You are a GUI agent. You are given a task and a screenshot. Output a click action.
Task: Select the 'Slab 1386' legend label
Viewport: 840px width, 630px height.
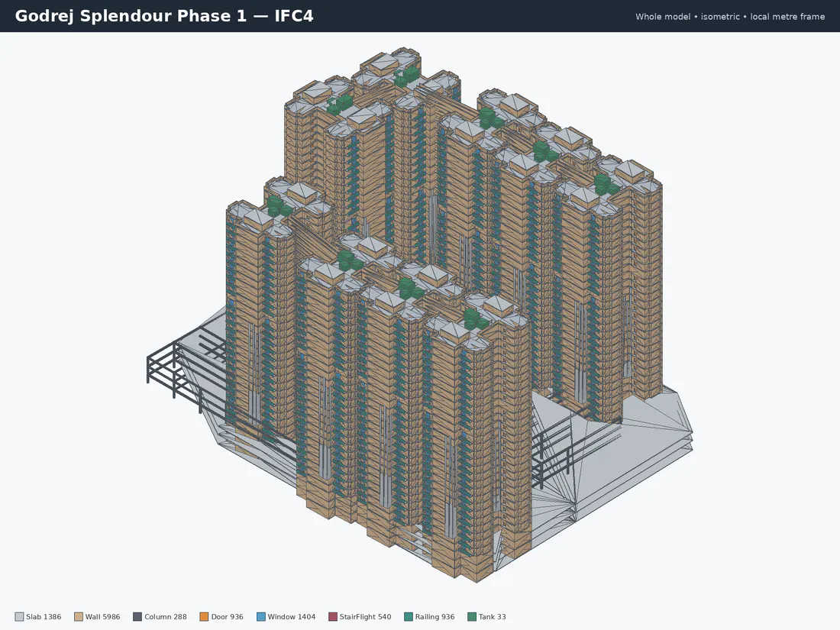44,616
